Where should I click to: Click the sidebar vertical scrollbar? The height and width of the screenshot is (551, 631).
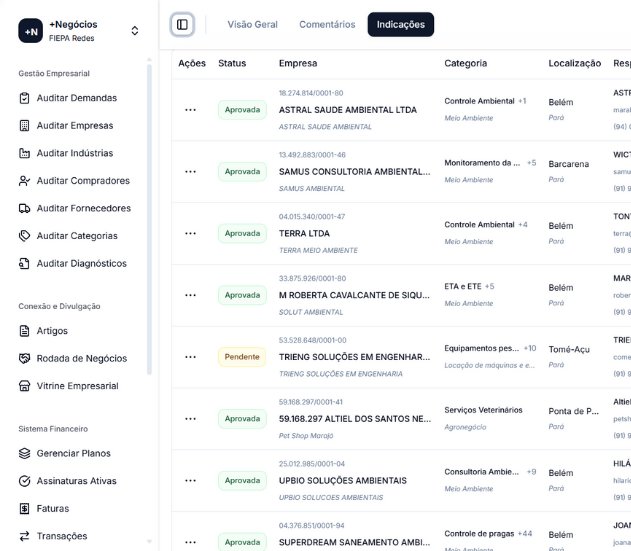150,220
